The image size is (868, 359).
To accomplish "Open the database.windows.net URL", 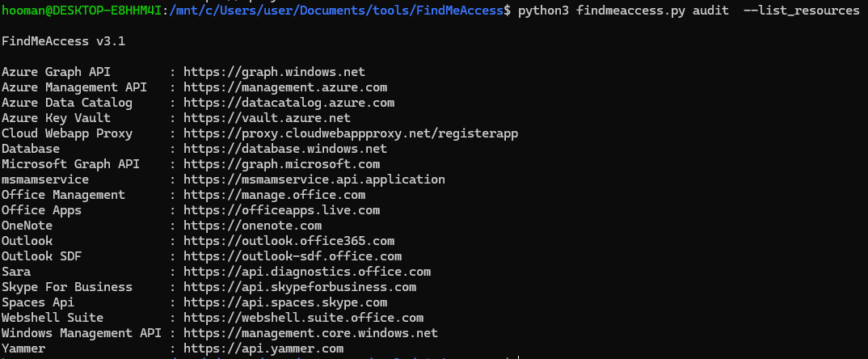I will pos(285,149).
